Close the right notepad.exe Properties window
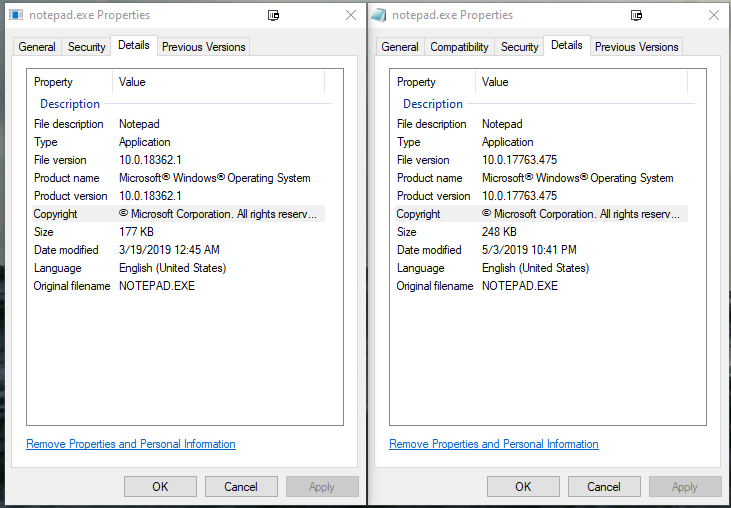The image size is (731, 508). click(714, 15)
